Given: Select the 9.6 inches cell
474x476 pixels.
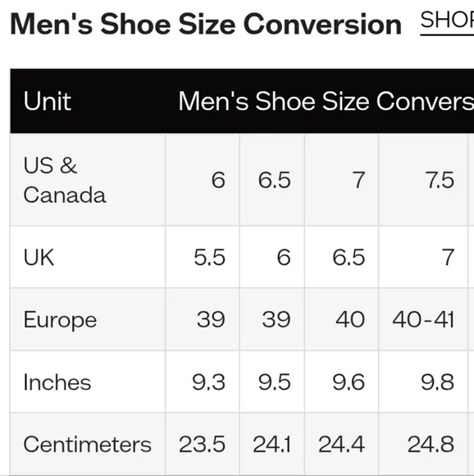Looking at the screenshot, I should (x=341, y=382).
